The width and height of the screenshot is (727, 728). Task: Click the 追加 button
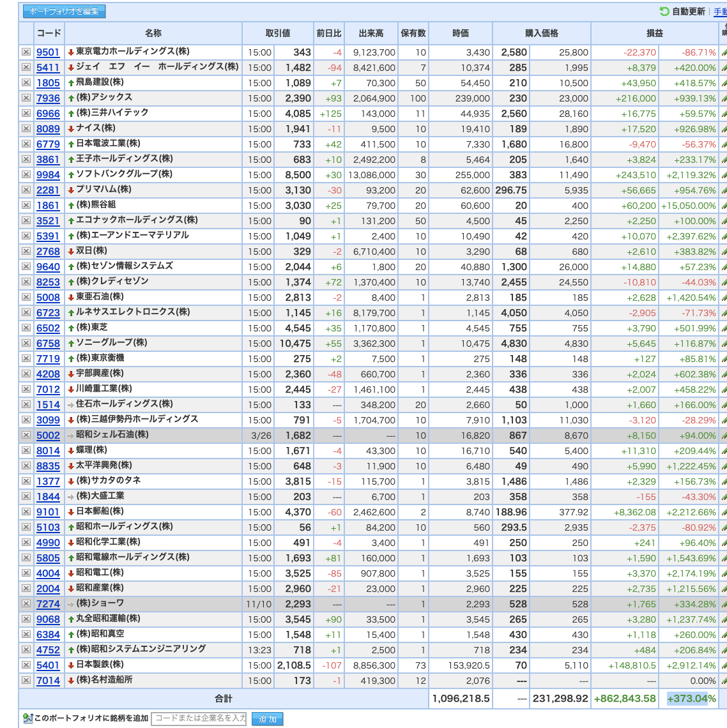tap(267, 718)
